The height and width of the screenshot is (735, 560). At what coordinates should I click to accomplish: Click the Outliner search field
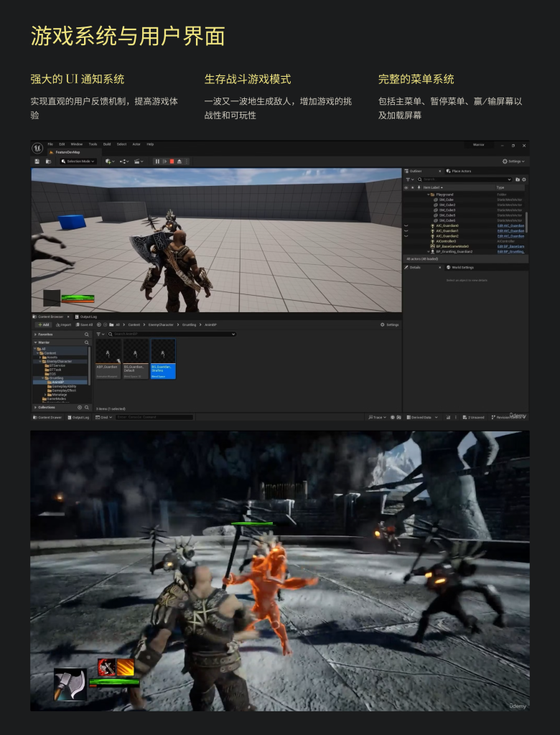(x=465, y=179)
